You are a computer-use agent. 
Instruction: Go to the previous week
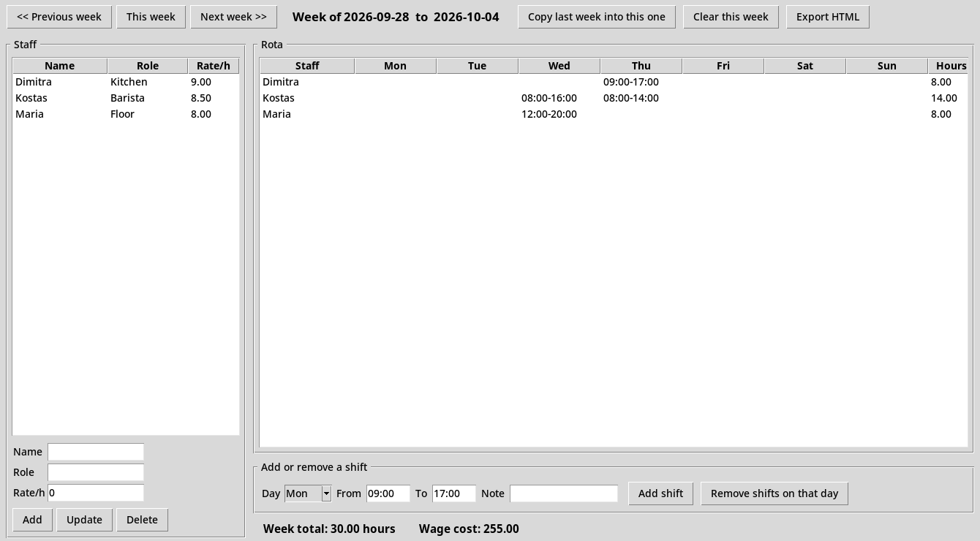pos(59,17)
